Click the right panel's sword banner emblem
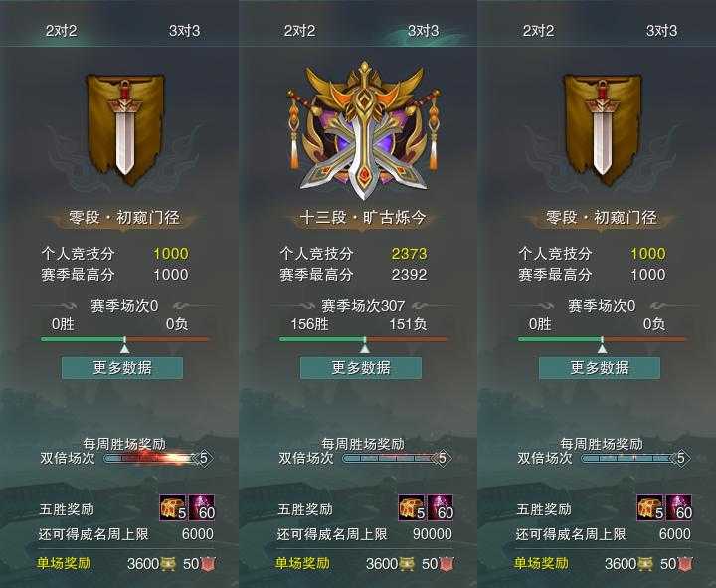The width and height of the screenshot is (716, 588). [x=603, y=130]
